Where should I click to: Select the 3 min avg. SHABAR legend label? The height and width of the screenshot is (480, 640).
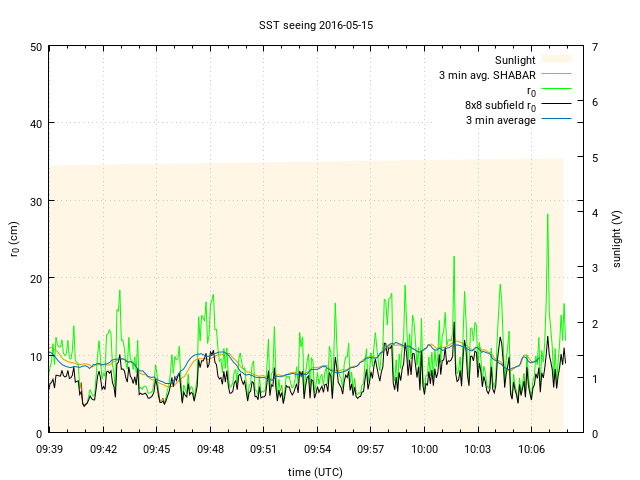pyautogui.click(x=487, y=75)
